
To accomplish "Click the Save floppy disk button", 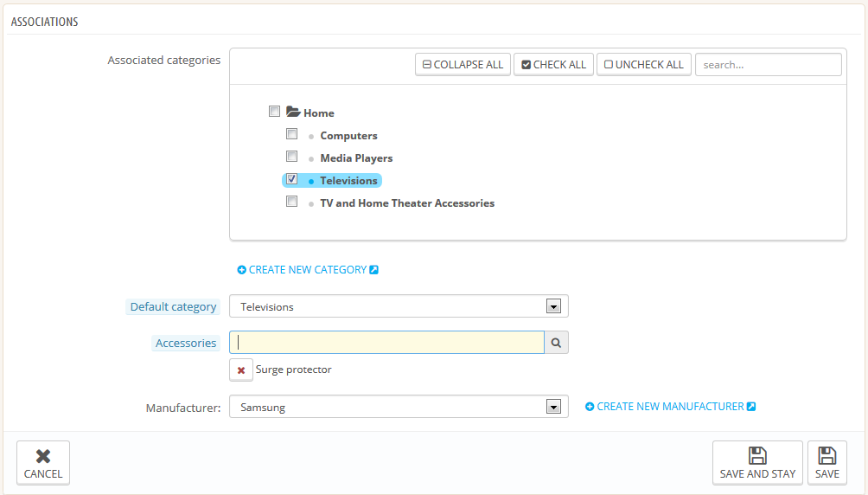I will pyautogui.click(x=827, y=463).
